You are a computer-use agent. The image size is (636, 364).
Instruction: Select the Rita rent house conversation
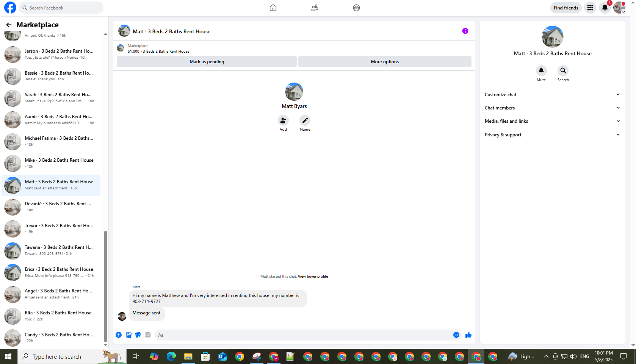51,316
